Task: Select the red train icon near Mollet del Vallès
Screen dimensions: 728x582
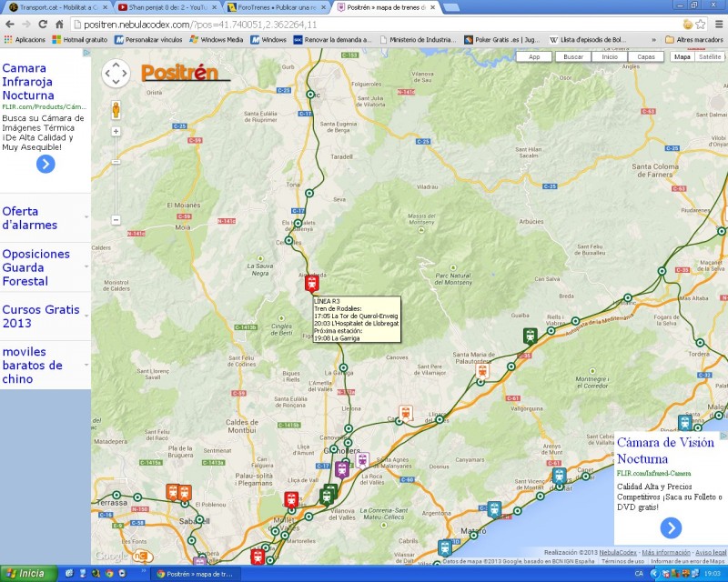Action: click(x=291, y=500)
